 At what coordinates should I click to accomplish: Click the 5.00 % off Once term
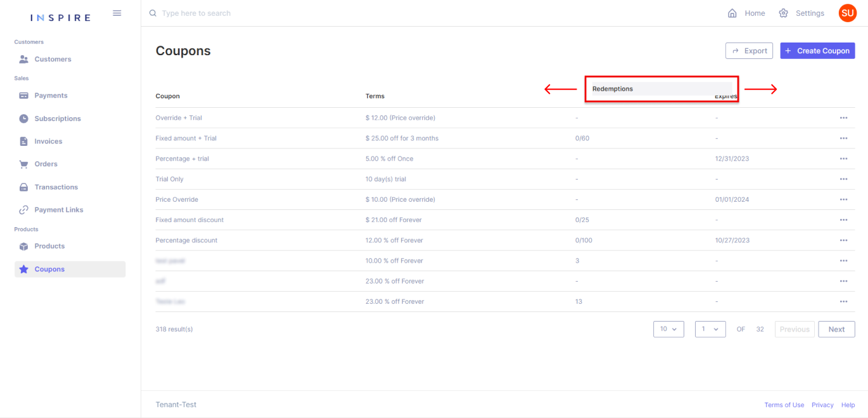[390, 159]
